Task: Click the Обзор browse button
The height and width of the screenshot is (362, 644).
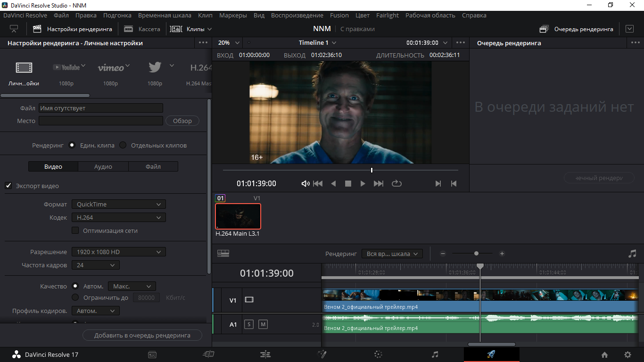Action: pyautogui.click(x=182, y=121)
